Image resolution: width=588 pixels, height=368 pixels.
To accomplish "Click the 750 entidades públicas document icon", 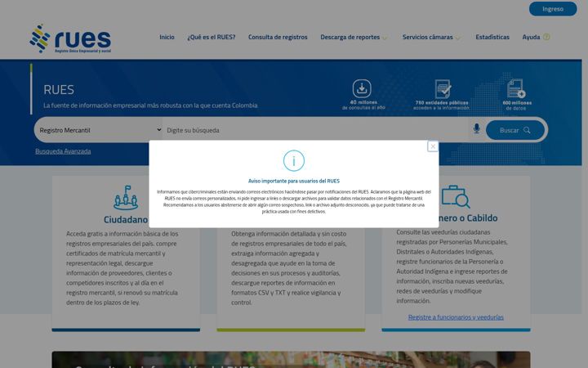I will (x=443, y=89).
